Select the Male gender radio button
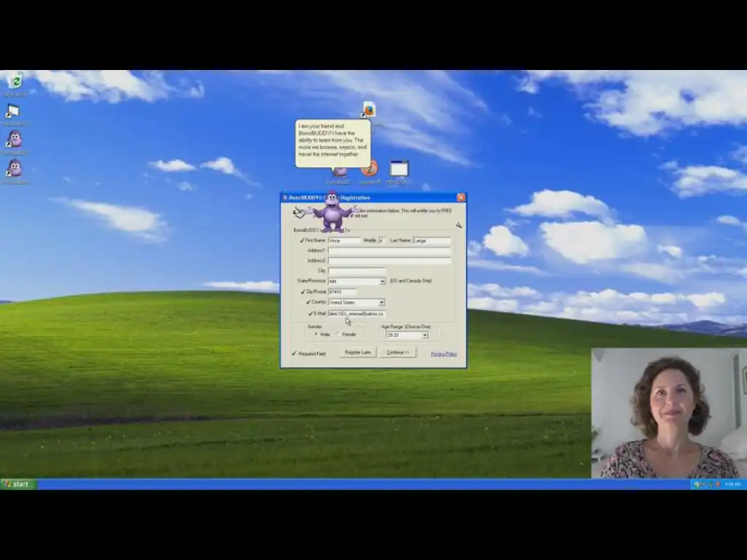747x560 pixels. click(317, 335)
